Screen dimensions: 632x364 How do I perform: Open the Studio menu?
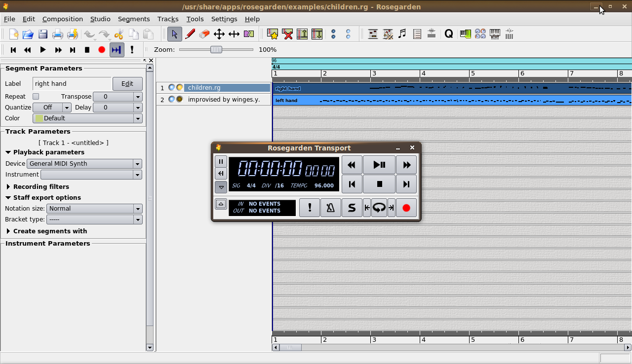click(x=100, y=19)
